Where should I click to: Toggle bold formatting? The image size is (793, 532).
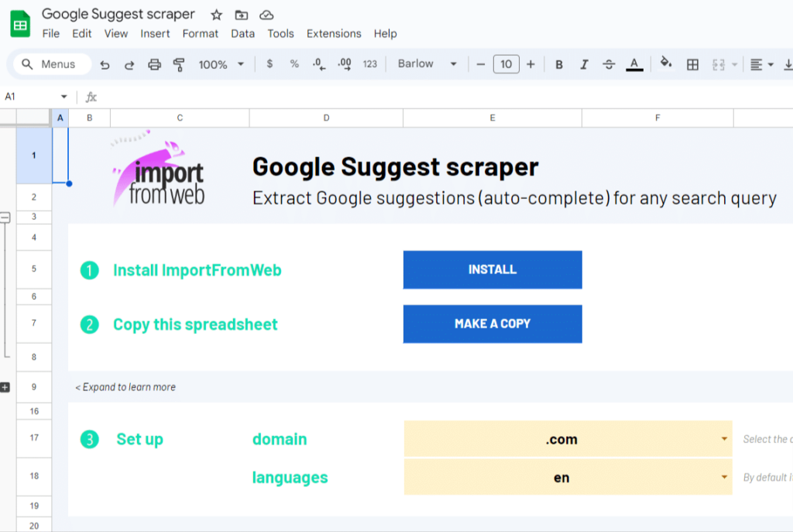(559, 64)
